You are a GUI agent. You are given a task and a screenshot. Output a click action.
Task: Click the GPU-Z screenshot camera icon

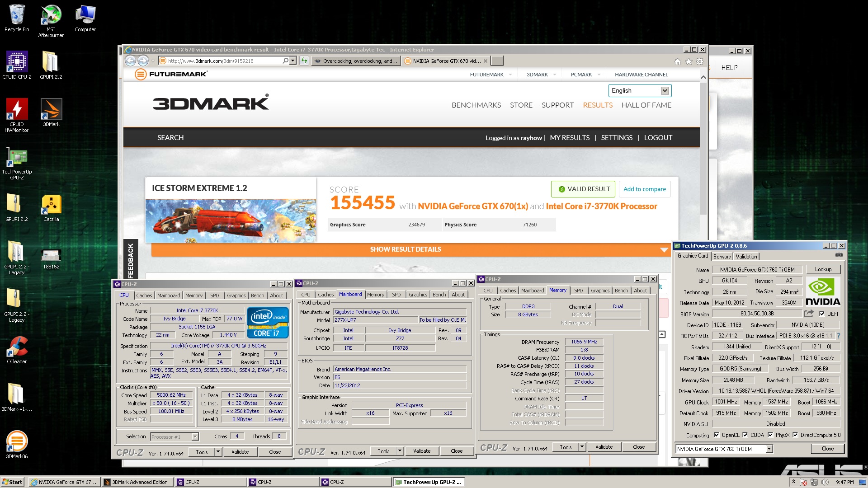(x=839, y=255)
